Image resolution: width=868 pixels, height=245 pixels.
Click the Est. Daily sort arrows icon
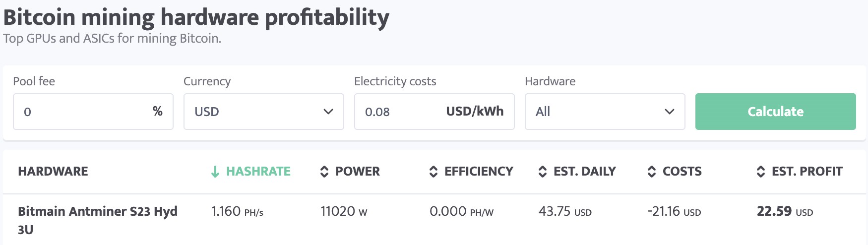[x=543, y=172]
